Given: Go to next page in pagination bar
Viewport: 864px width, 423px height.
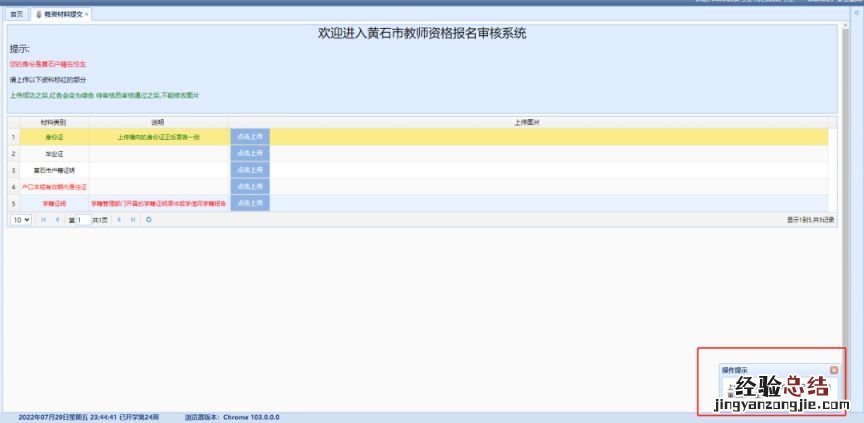Looking at the screenshot, I should [120, 220].
